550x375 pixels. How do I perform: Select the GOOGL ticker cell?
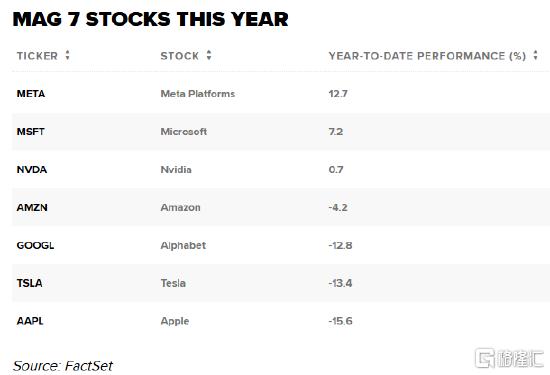click(x=35, y=245)
